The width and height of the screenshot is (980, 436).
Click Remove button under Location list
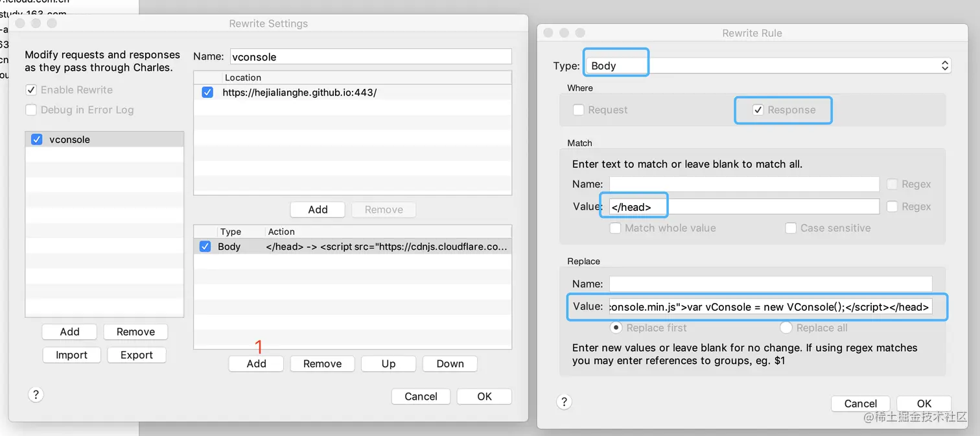pyautogui.click(x=384, y=210)
